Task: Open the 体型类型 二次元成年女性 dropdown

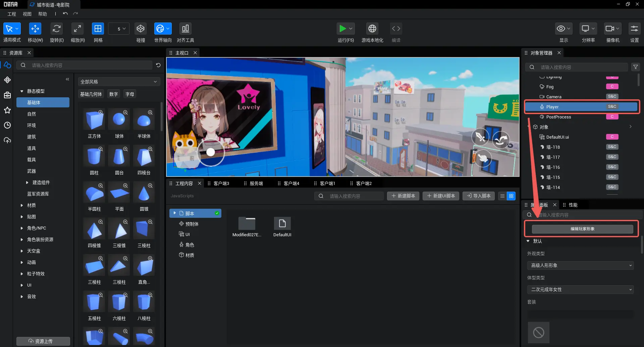Action: tap(580, 289)
